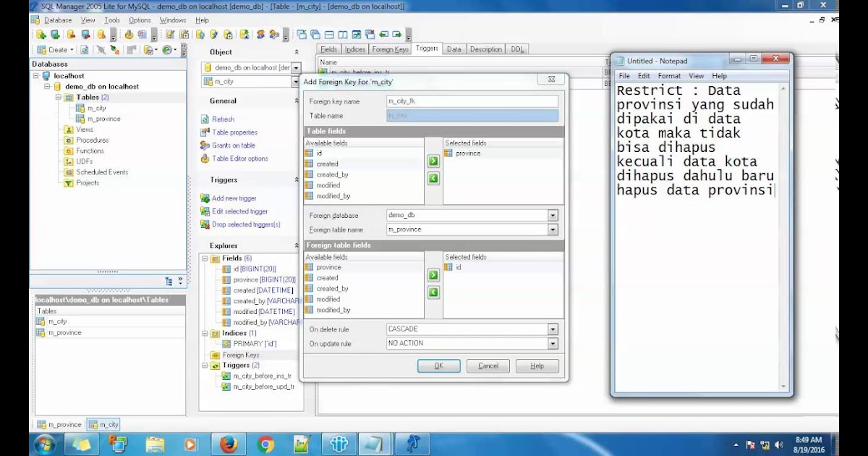Click the tile windows vertically icon

pos(342,34)
